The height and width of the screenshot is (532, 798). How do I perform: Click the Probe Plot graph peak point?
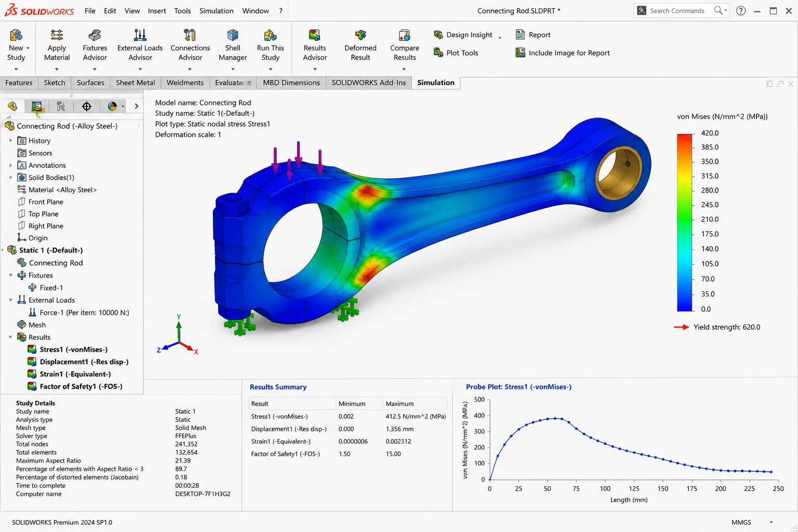(555, 418)
